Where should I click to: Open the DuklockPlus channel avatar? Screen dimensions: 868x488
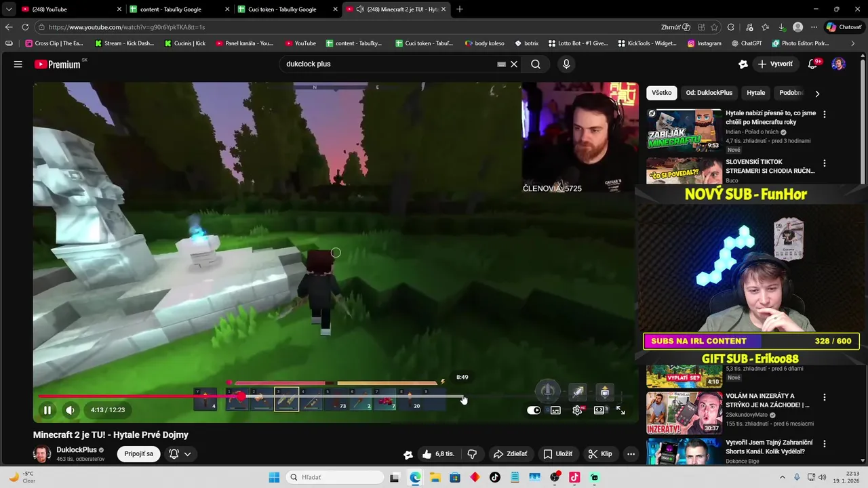42,454
